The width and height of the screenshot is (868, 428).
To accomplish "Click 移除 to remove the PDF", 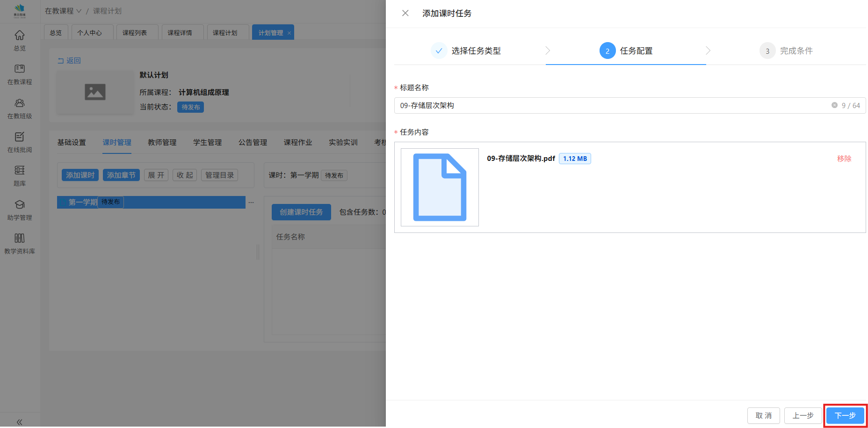I will 844,159.
